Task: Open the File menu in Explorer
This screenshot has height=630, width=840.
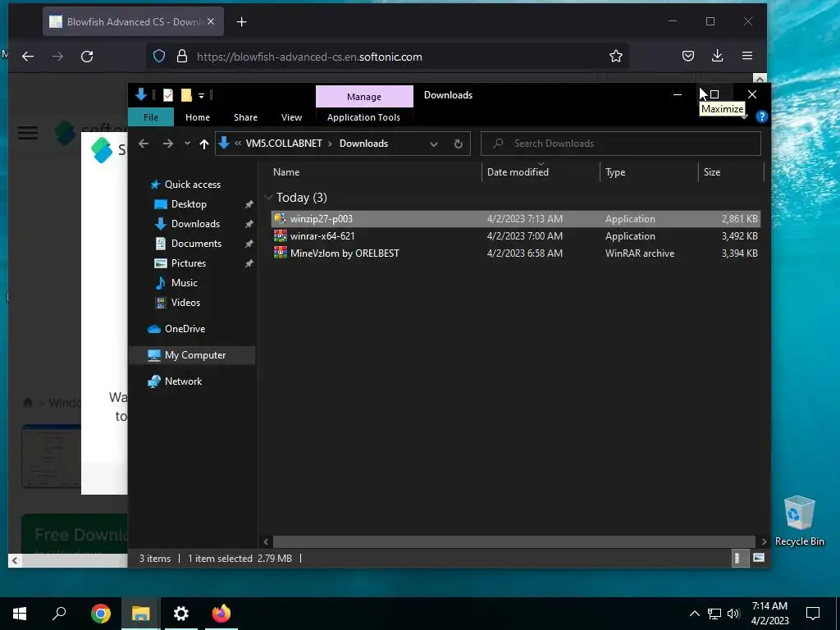Action: point(151,117)
